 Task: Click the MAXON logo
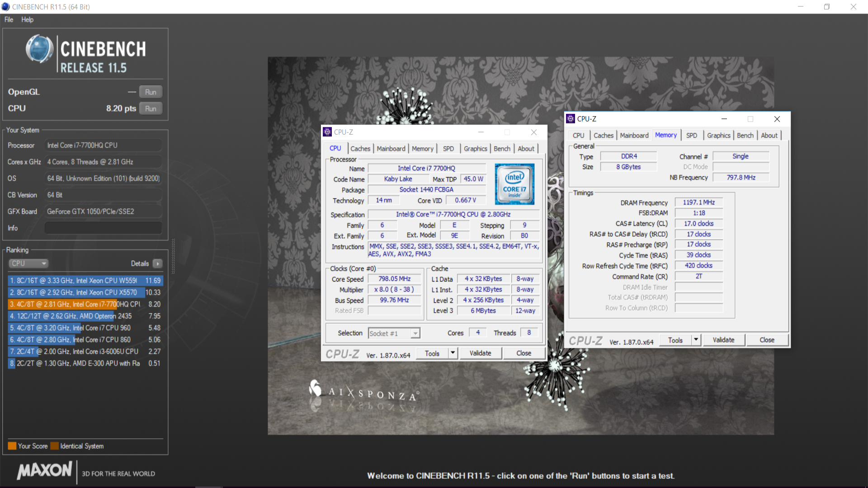click(x=44, y=470)
